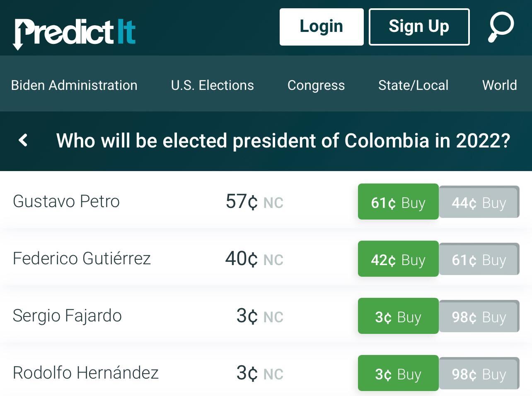Screen dimensions: 532x396
Task: Click the Sign Up button
Action: (418, 26)
